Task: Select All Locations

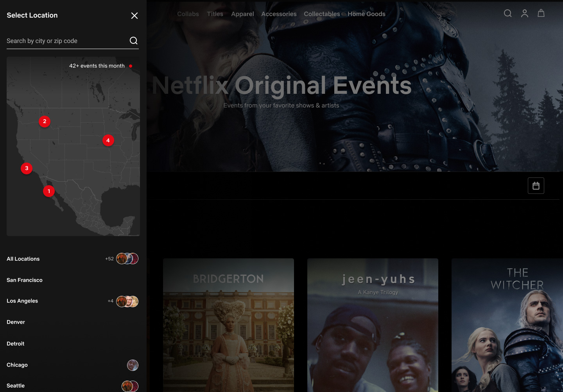Action: pyautogui.click(x=23, y=259)
